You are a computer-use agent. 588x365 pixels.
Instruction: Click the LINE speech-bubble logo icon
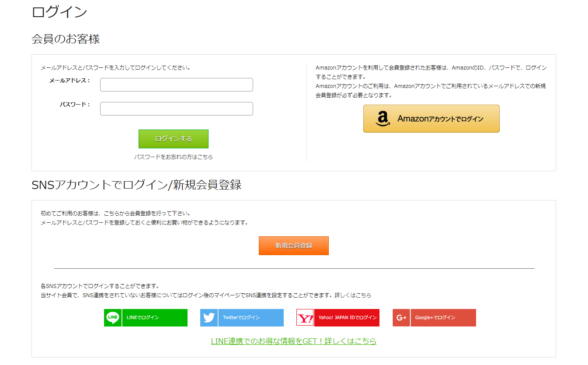113,318
